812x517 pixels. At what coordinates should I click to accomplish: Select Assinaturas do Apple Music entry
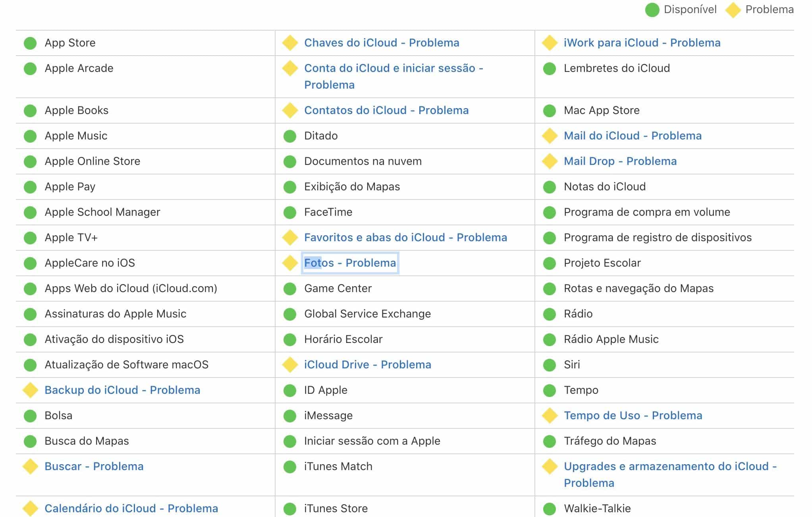tap(116, 314)
